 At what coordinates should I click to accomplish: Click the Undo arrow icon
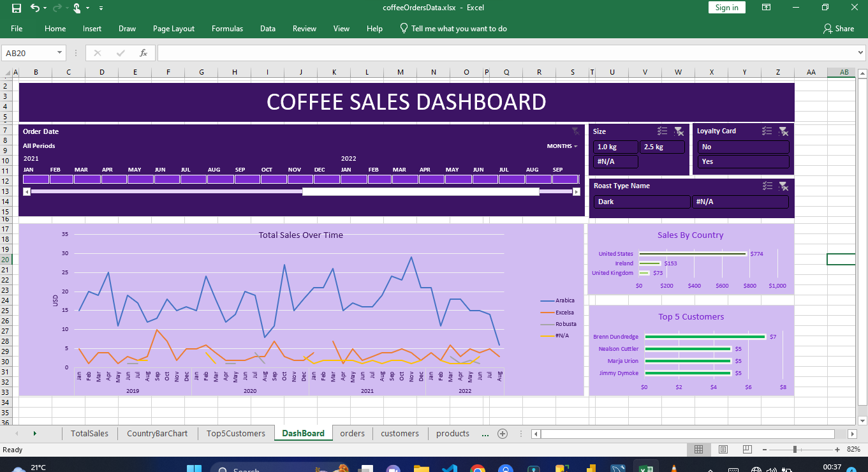pos(35,8)
